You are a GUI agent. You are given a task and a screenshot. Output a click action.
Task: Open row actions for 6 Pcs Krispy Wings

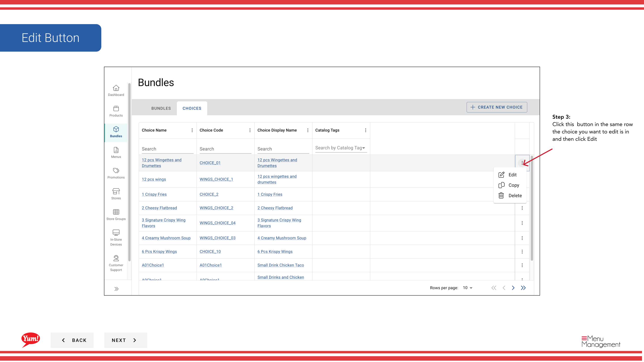[522, 252]
